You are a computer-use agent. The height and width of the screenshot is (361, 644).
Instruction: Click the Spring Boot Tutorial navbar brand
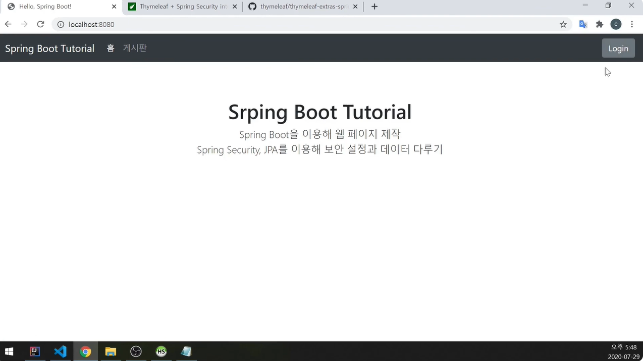click(49, 48)
